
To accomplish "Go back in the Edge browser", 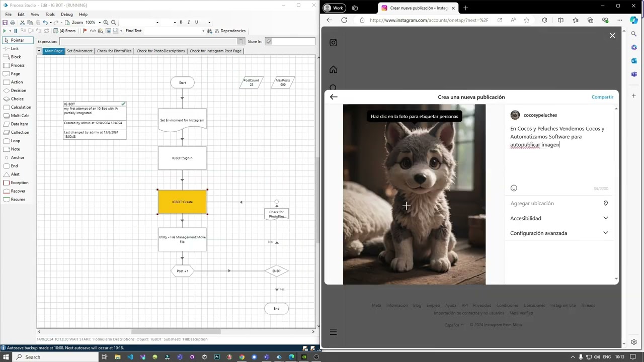I will [329, 20].
